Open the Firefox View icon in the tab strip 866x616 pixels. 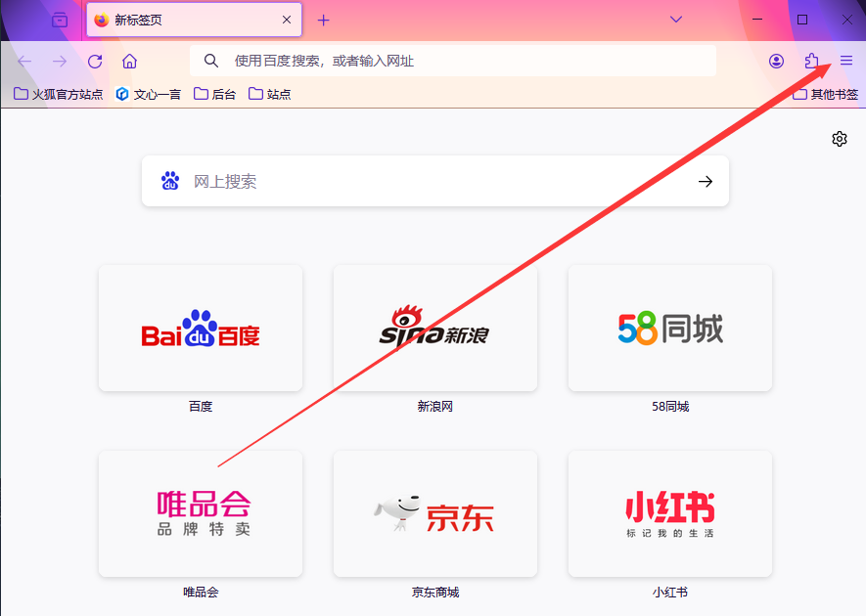[59, 21]
